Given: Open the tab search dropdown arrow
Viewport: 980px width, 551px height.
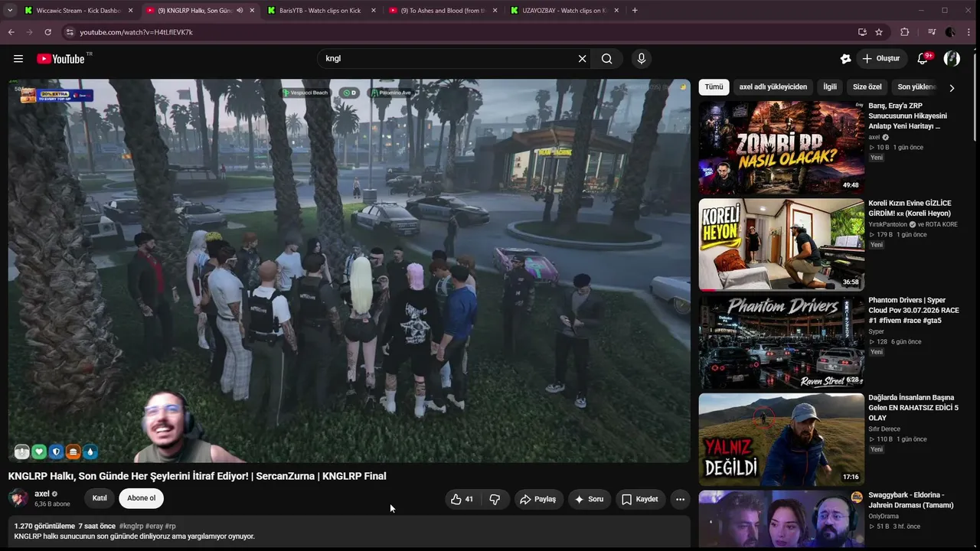Looking at the screenshot, I should click(10, 11).
